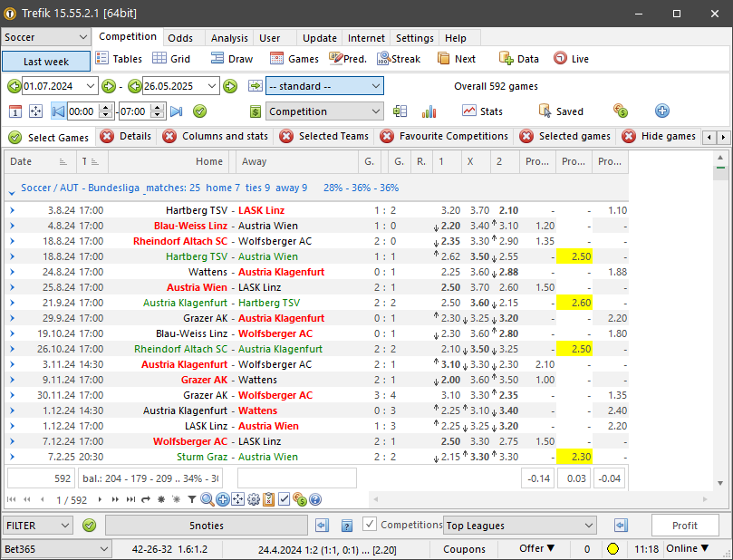Open the Analysis tab
Viewport: 733px width, 560px height.
[x=228, y=38]
